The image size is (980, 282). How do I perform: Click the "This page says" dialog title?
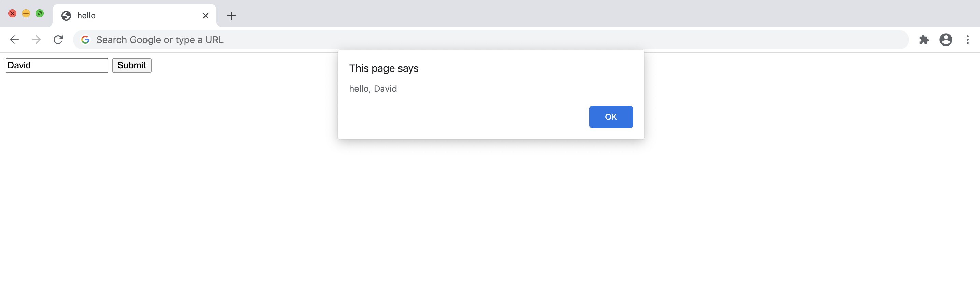383,68
